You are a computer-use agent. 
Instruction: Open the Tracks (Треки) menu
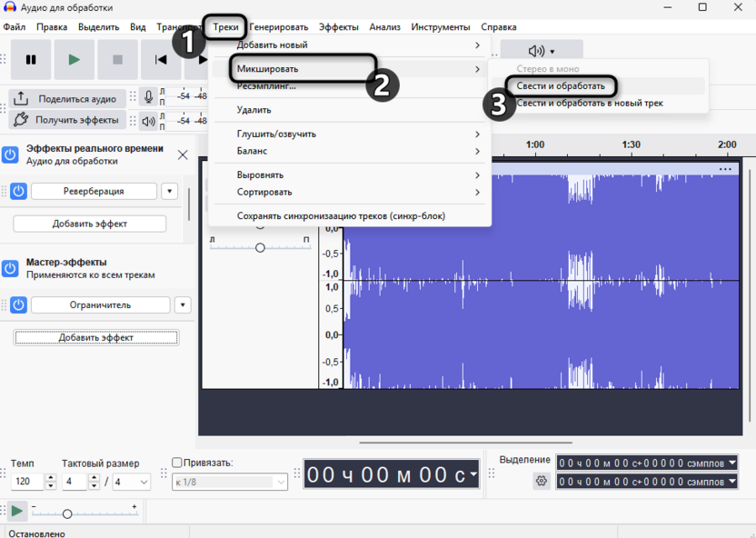(x=225, y=27)
